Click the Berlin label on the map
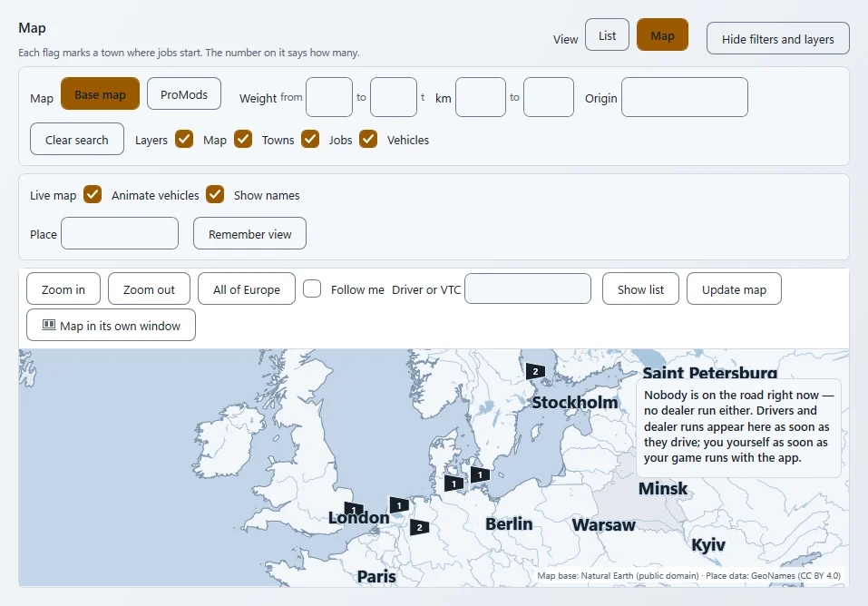 pos(509,523)
